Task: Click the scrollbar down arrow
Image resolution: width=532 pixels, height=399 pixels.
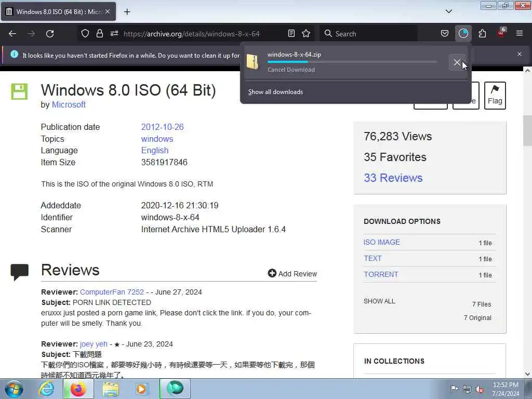Action: click(x=527, y=374)
